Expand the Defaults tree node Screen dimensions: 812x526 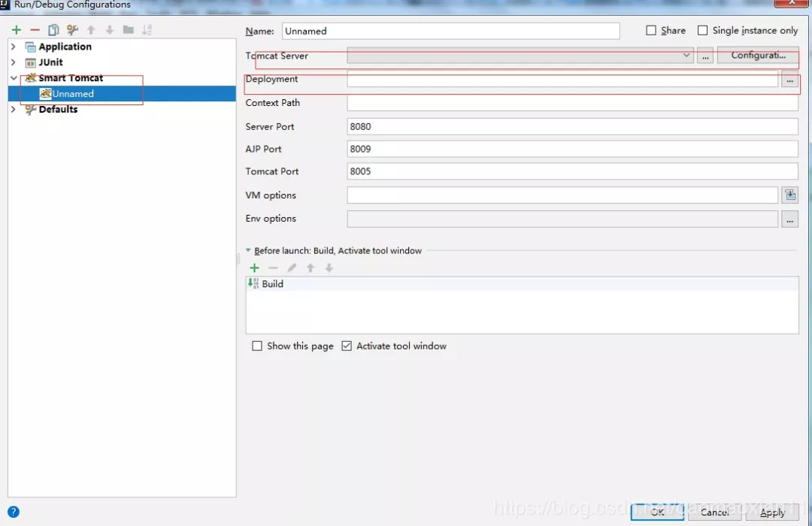(14, 109)
